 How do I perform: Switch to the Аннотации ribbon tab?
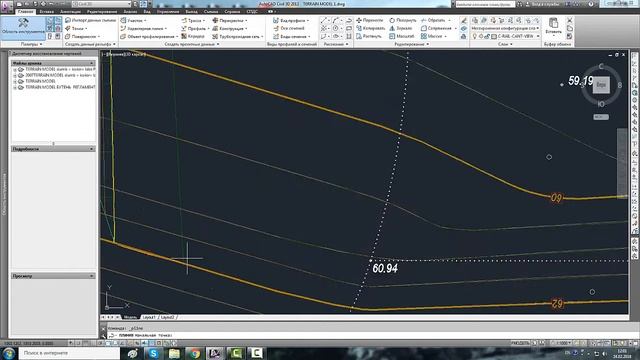pyautogui.click(x=70, y=11)
